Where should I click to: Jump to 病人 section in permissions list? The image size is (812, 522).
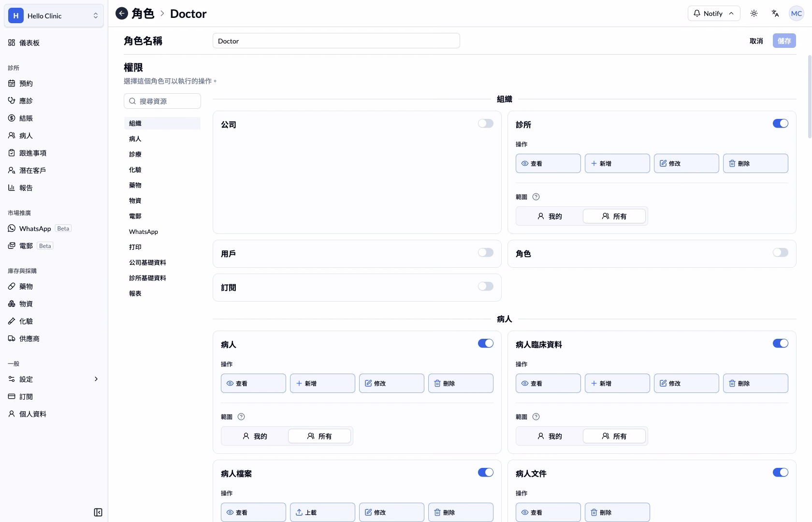pyautogui.click(x=162, y=139)
